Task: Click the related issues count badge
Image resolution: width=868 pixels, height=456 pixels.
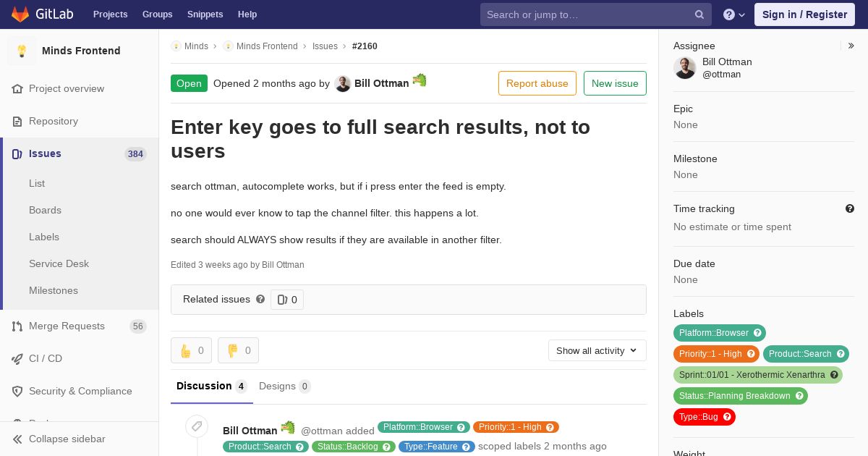Action: click(x=287, y=300)
